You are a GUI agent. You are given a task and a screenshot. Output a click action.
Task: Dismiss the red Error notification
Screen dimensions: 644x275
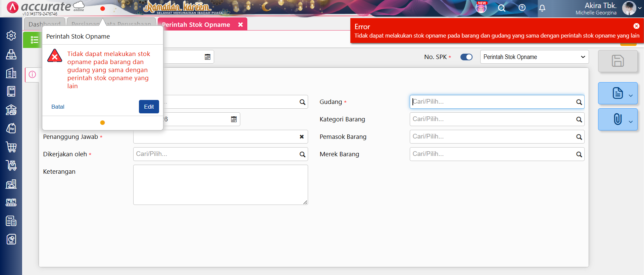point(636,26)
